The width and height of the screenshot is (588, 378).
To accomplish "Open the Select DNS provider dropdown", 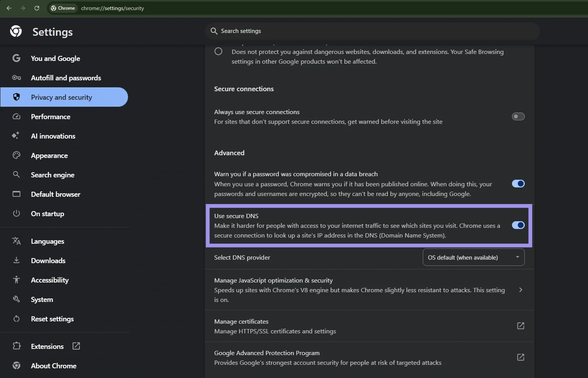I will (x=474, y=257).
